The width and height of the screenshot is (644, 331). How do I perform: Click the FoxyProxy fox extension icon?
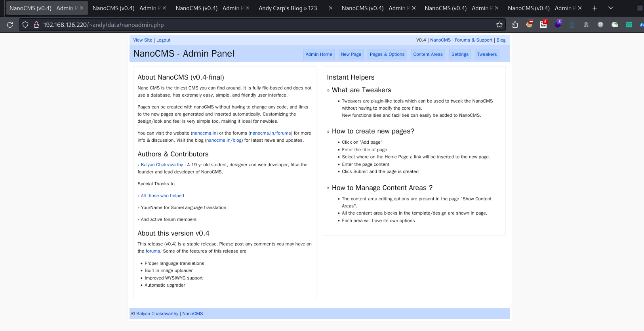pos(529,24)
